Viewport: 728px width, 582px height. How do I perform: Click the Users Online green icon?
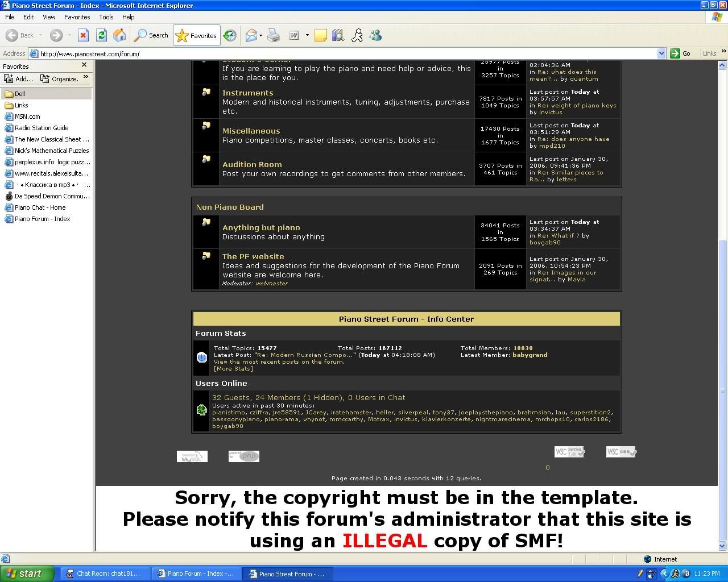201,409
